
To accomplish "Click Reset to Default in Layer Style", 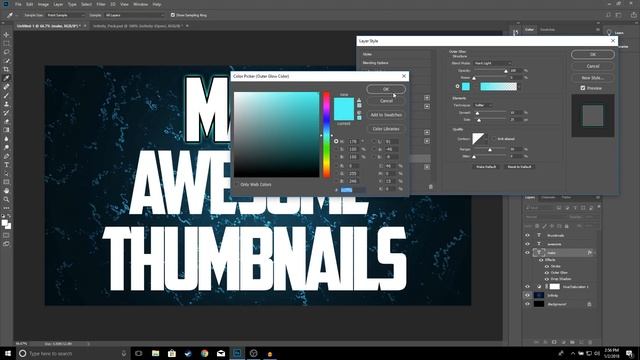I will click(519, 167).
